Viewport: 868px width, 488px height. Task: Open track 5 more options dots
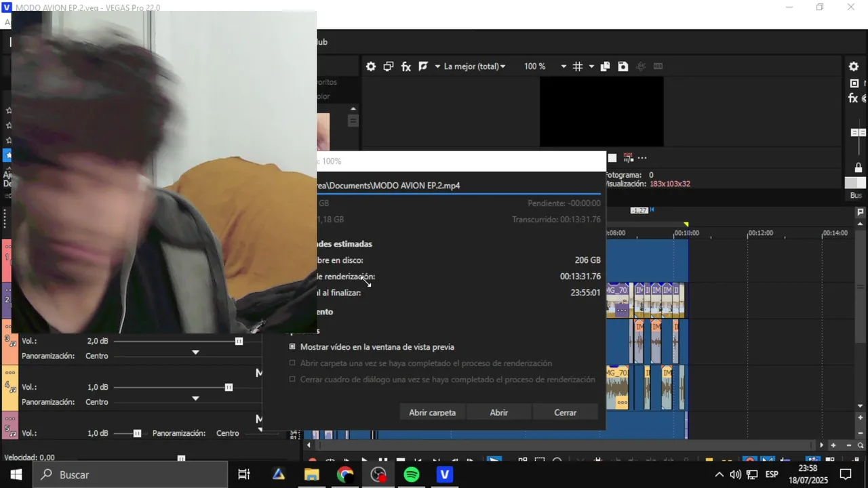point(10,419)
